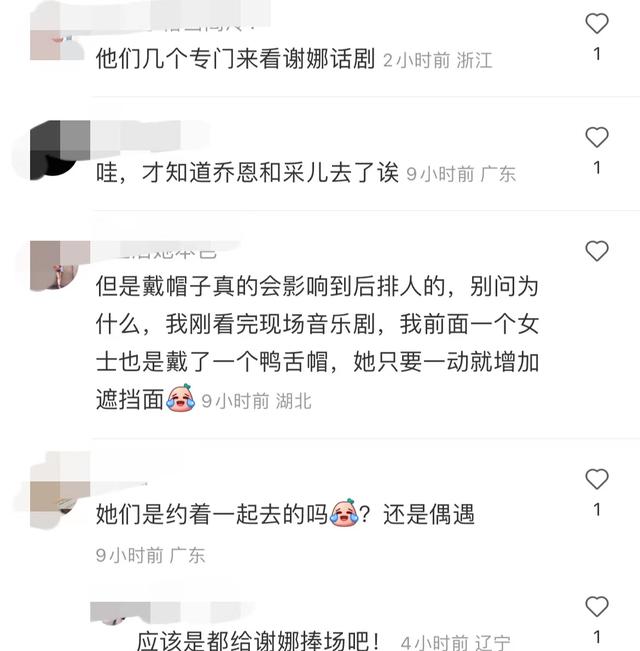640x651 pixels.
Task: Tap the 9小时前 湖北 timestamp
Action: [256, 401]
